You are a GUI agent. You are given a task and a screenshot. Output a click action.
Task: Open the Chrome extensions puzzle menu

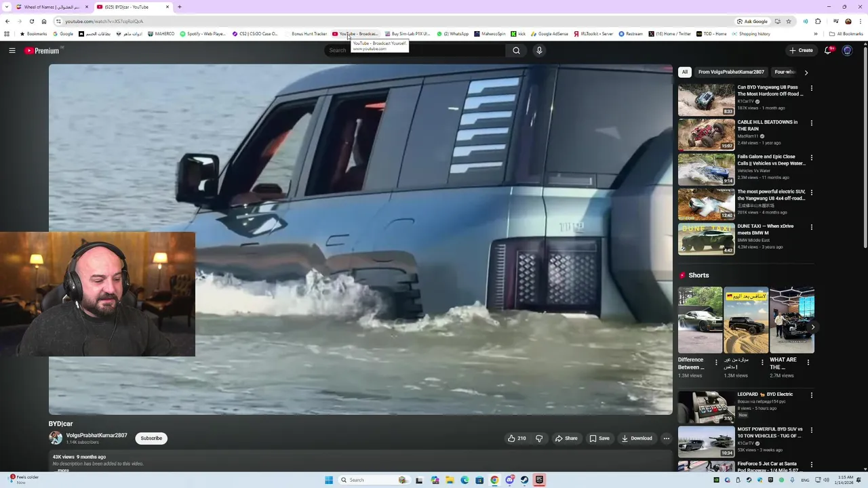(x=818, y=21)
